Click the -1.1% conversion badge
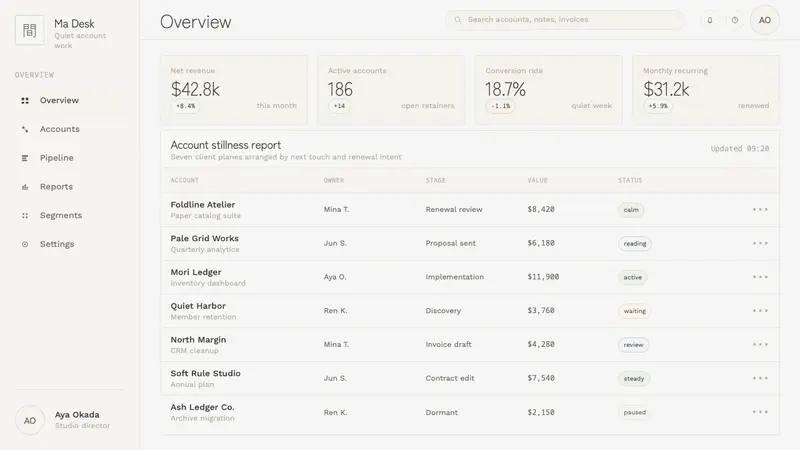 coord(501,106)
